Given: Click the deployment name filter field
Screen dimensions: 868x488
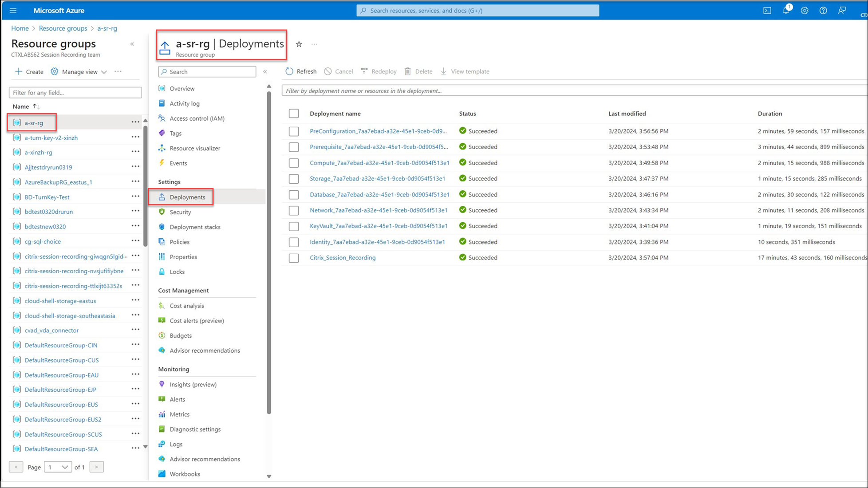Looking at the screenshot, I should click(572, 91).
